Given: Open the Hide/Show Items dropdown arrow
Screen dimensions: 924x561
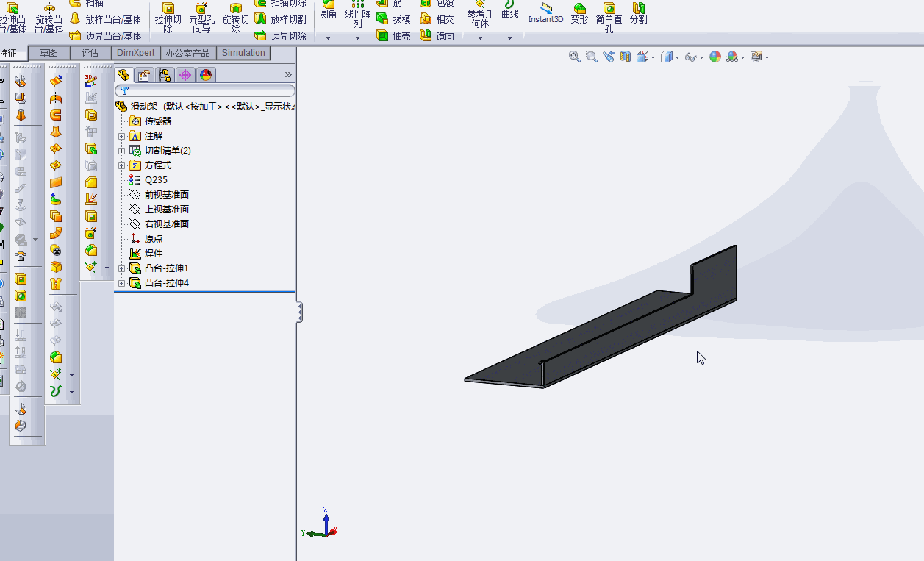Looking at the screenshot, I should pos(701,57).
